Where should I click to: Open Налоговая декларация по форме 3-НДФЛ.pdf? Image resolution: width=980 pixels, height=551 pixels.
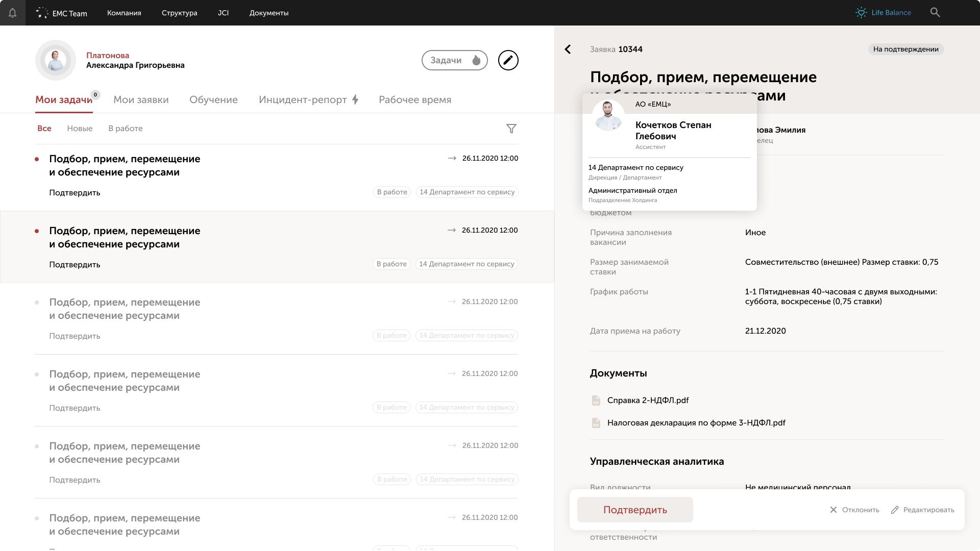pos(696,423)
